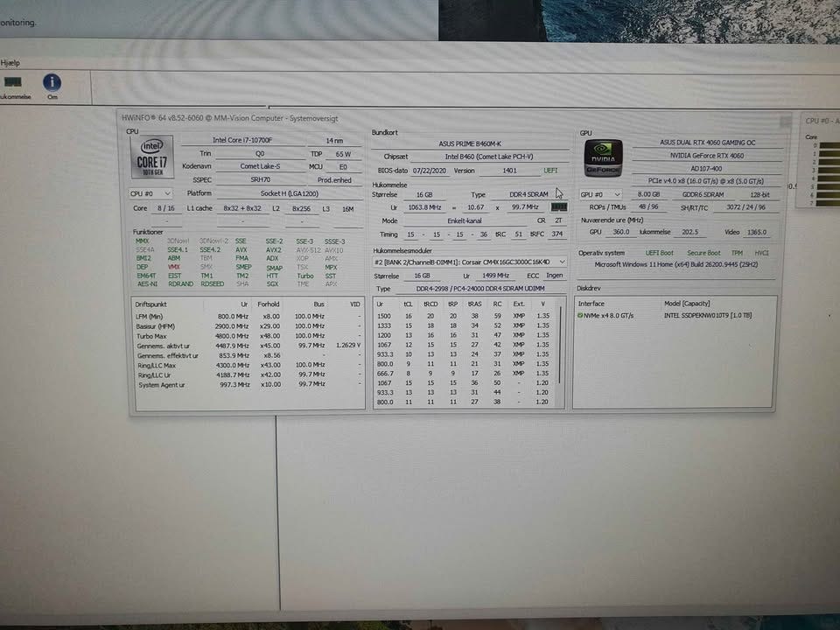Click the 1500 MHz XMP timing row
The image size is (840, 630).
tap(464, 316)
